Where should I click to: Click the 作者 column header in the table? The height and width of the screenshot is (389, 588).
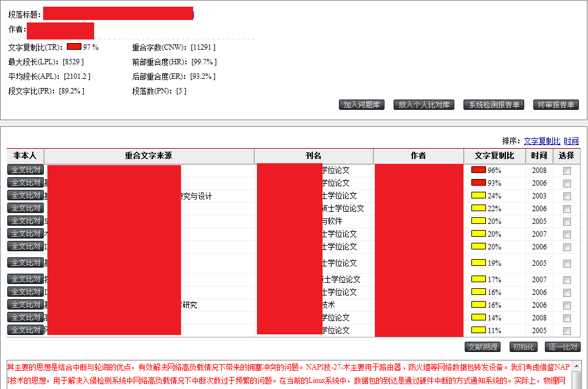coord(419,155)
